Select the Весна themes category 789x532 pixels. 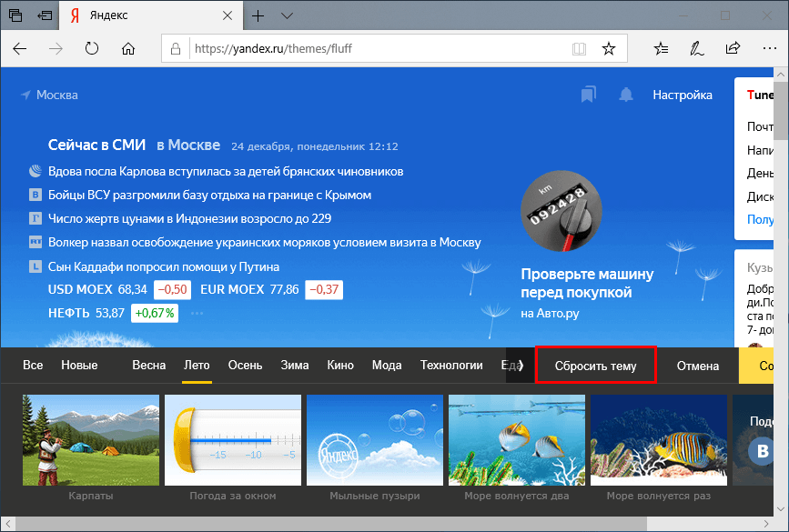click(149, 365)
